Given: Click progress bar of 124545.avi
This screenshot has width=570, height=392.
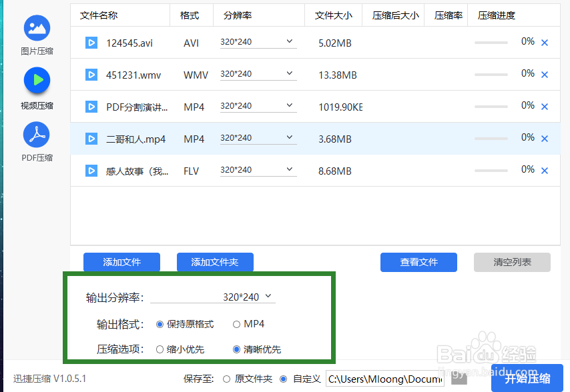Looking at the screenshot, I should (491, 43).
